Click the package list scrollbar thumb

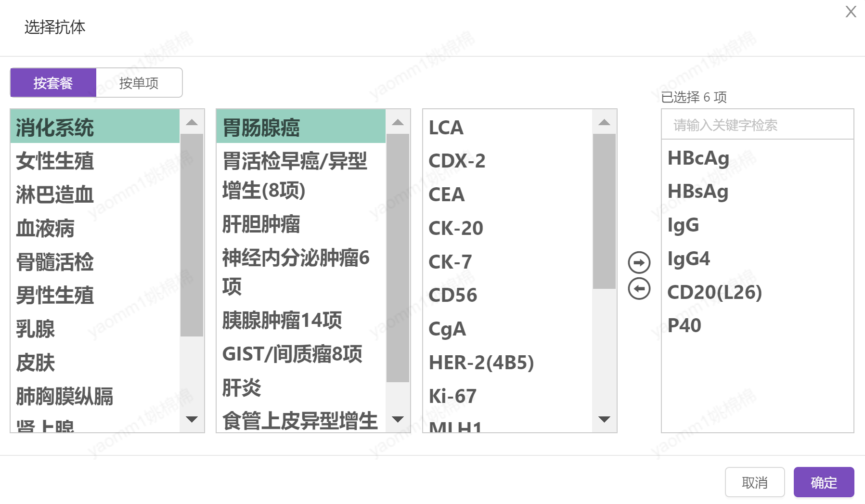pos(398,258)
